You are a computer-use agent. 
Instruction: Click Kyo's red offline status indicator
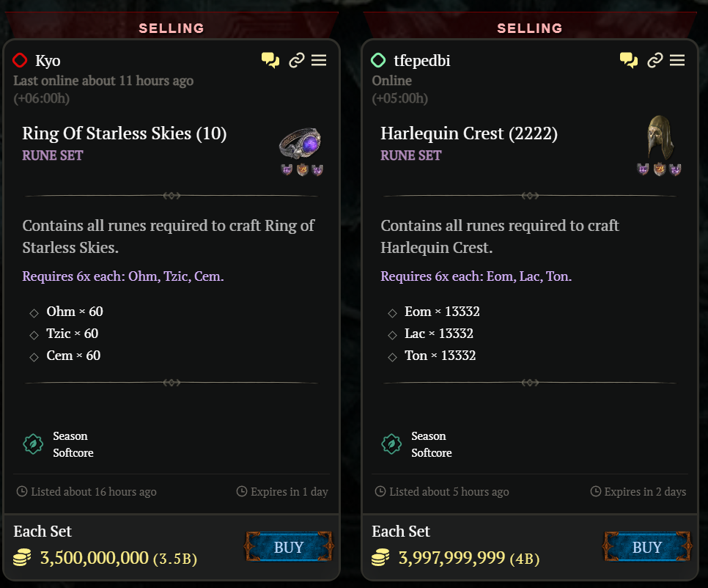20,60
